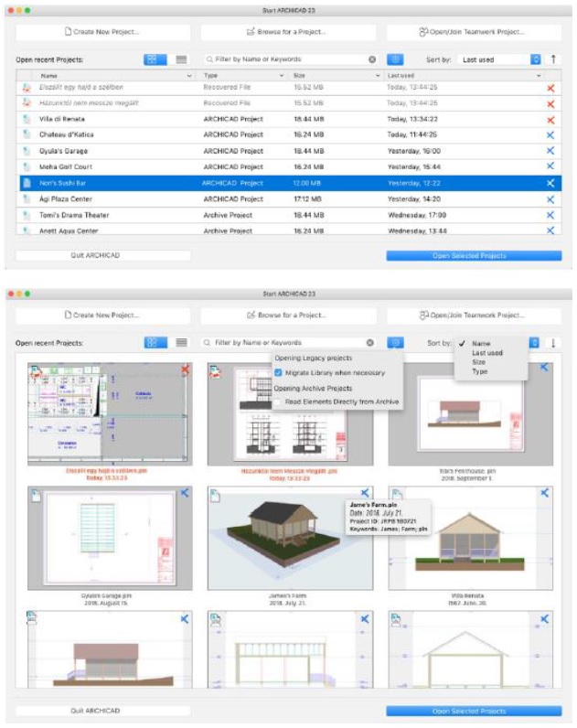
Task: Click the file icon of Chateau d'Katica row
Action: (27, 134)
